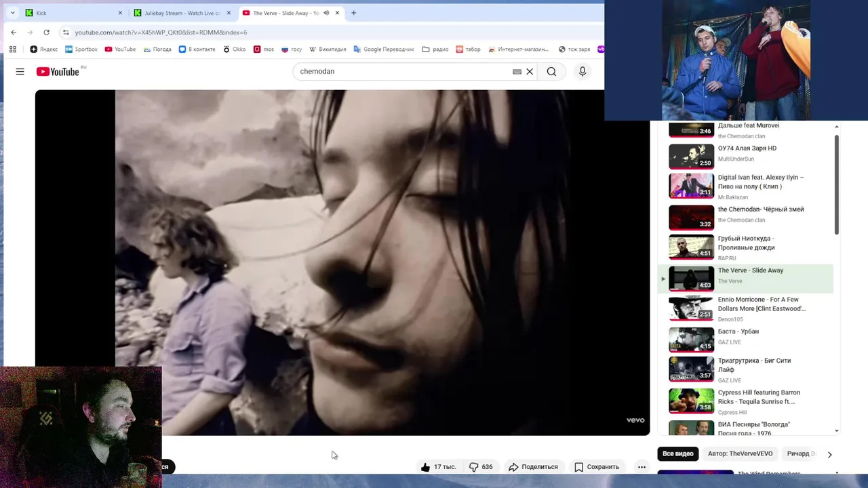Go to YouTube home via logo
This screenshot has width=868, height=488.
58,71
